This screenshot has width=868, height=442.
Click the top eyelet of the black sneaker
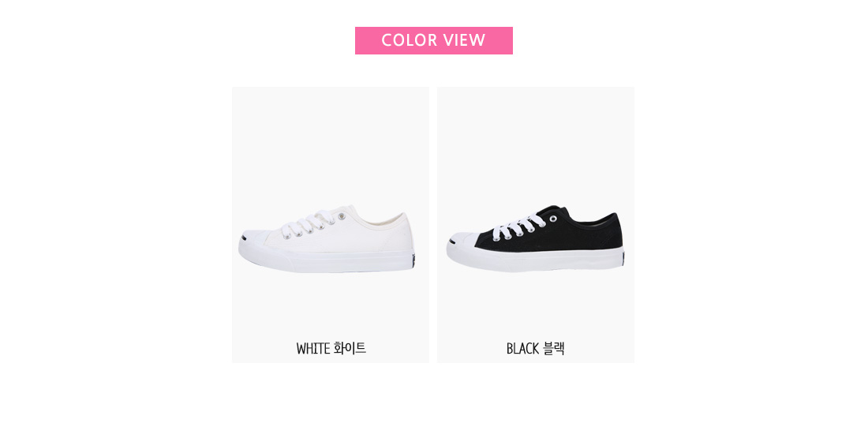552,219
